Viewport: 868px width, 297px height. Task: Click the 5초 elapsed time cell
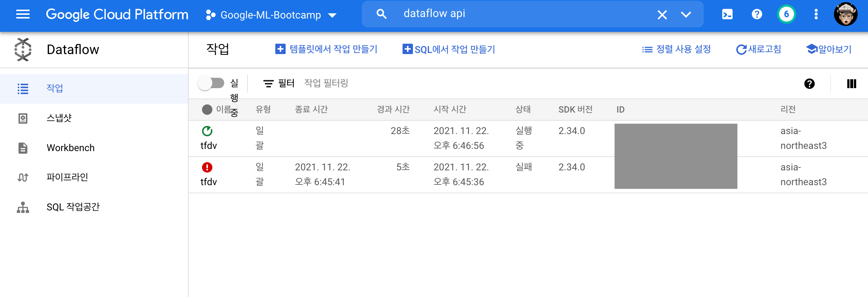point(403,167)
